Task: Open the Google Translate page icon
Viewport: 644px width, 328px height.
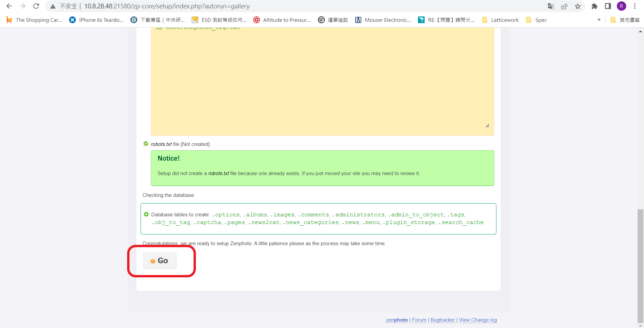Action: (x=551, y=6)
